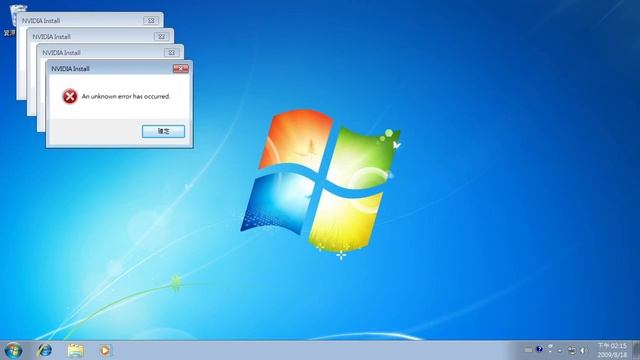The width and height of the screenshot is (640, 360).
Task: Open the taskbar clock showing 02:15
Action: [x=612, y=350]
